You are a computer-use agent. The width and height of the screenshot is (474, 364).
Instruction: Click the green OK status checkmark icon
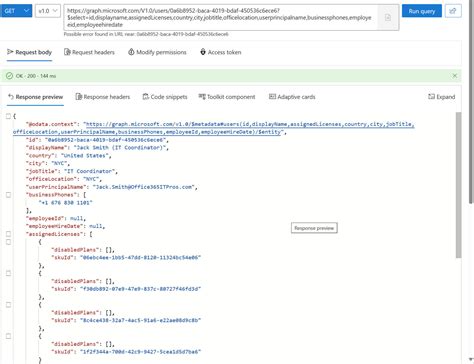pos(9,76)
